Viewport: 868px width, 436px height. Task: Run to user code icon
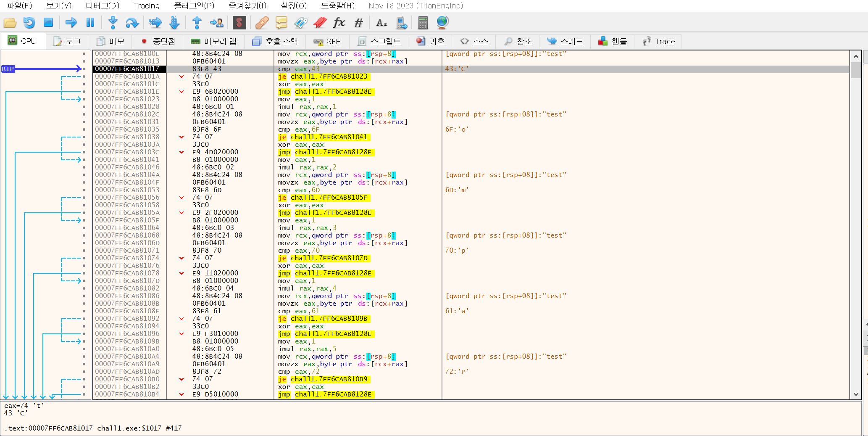[217, 23]
